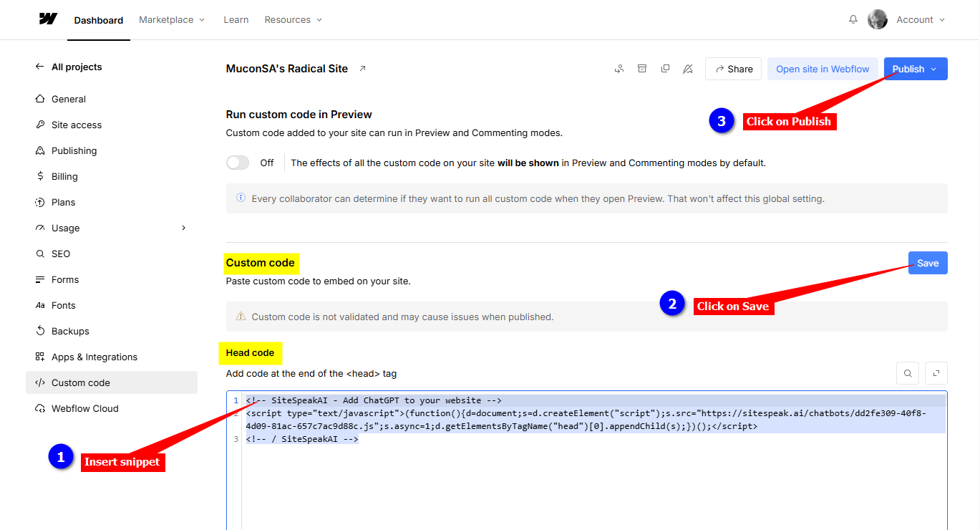The image size is (980, 530).
Task: Open SEO settings
Action: (x=112, y=254)
